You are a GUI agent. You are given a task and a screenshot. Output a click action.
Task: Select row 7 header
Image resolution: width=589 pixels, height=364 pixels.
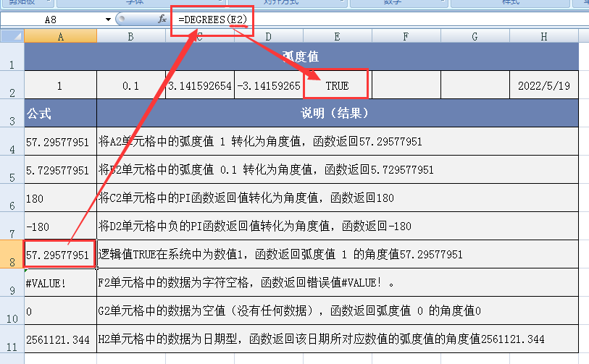[12, 226]
